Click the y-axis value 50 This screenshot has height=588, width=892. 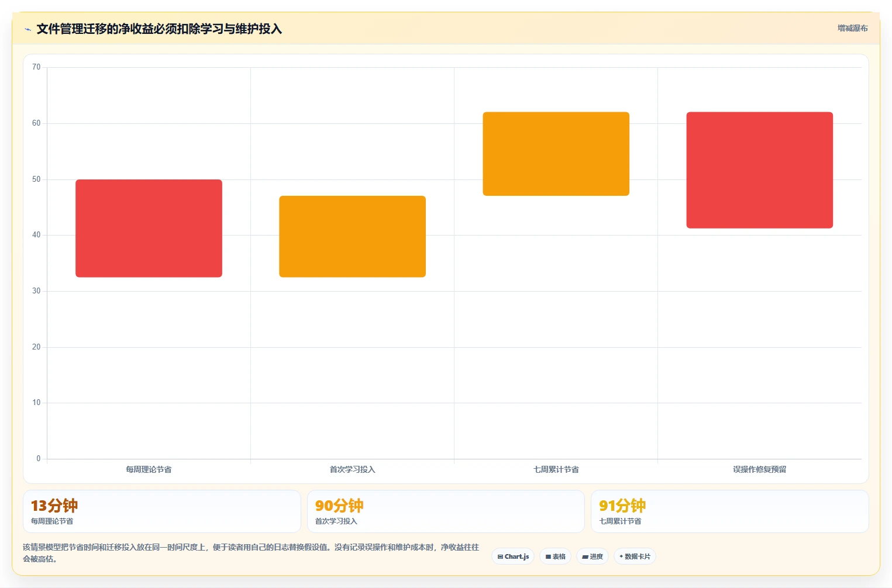36,179
